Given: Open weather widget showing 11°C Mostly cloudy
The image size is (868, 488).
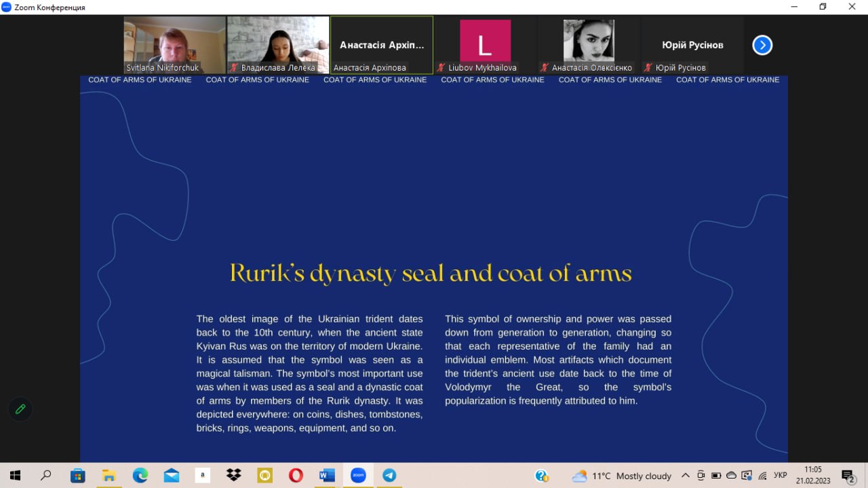Looking at the screenshot, I should 622,476.
